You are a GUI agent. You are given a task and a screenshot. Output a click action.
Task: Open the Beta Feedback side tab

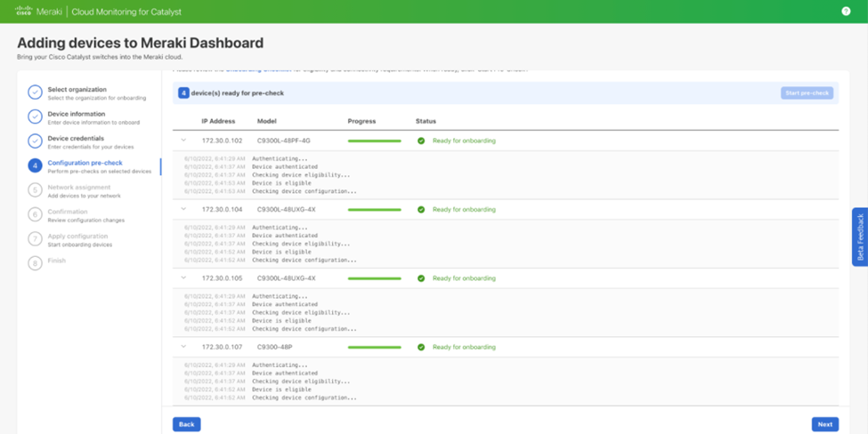[860, 237]
